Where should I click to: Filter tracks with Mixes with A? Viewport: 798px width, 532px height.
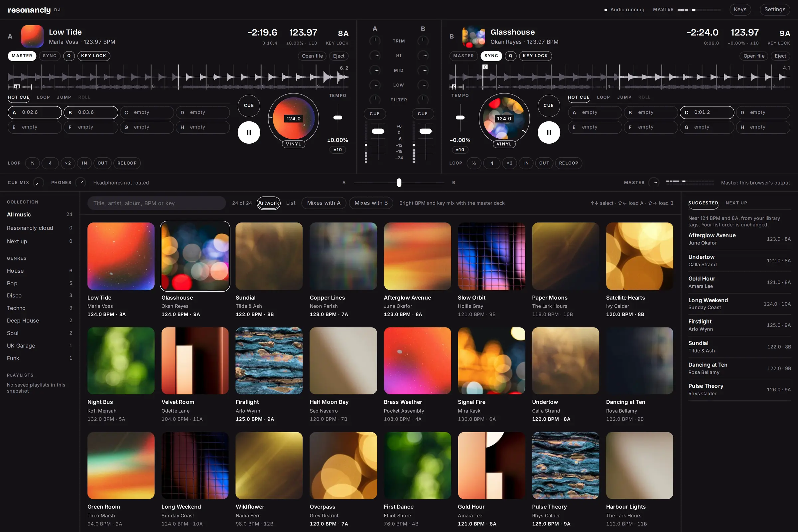click(x=323, y=203)
